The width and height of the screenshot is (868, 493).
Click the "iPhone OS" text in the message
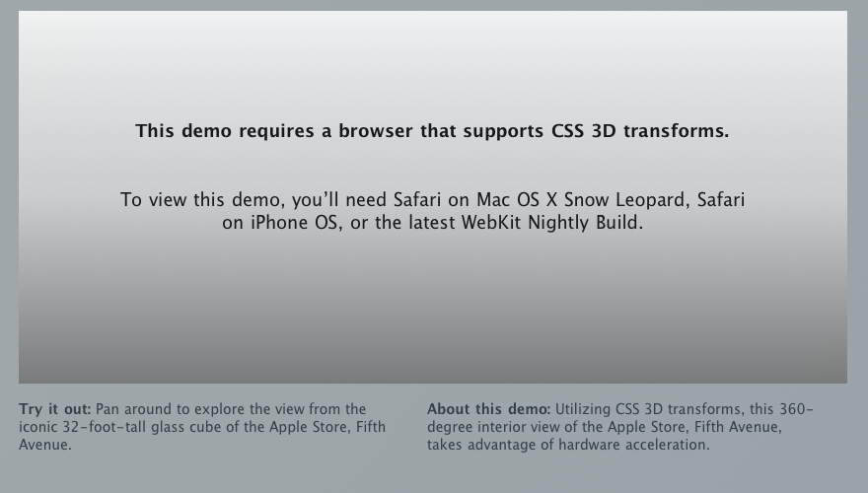[x=294, y=223]
